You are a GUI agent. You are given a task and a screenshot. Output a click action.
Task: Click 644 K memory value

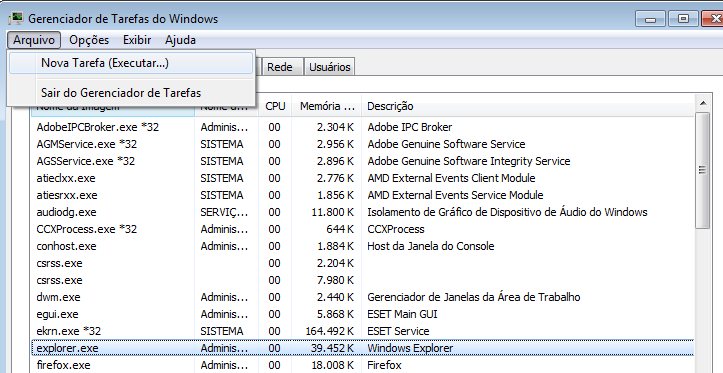click(x=339, y=229)
